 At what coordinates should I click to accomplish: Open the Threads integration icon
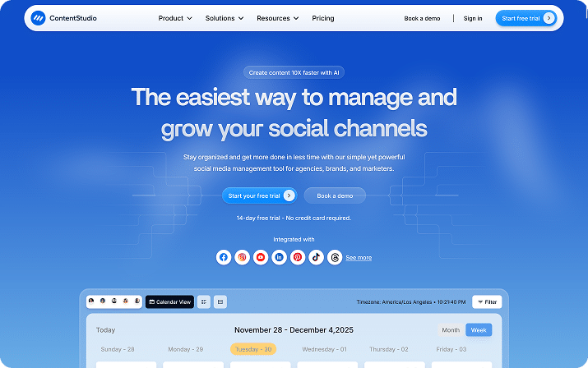[335, 257]
